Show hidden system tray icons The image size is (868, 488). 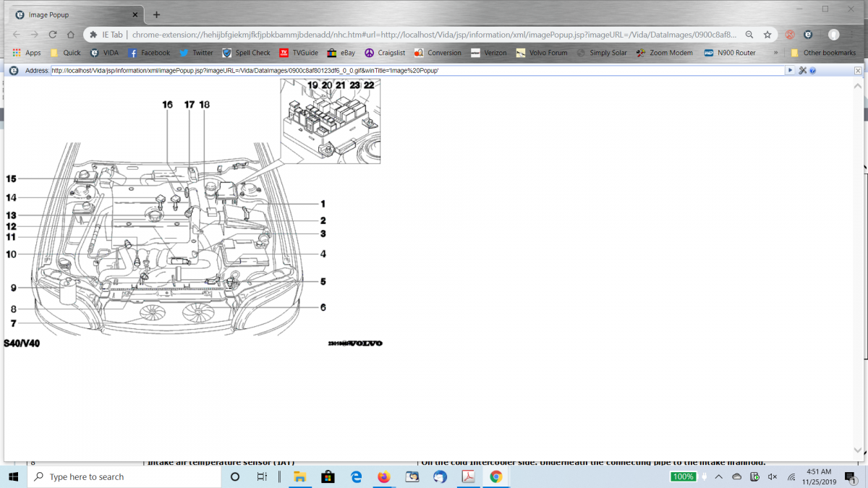[x=719, y=477]
